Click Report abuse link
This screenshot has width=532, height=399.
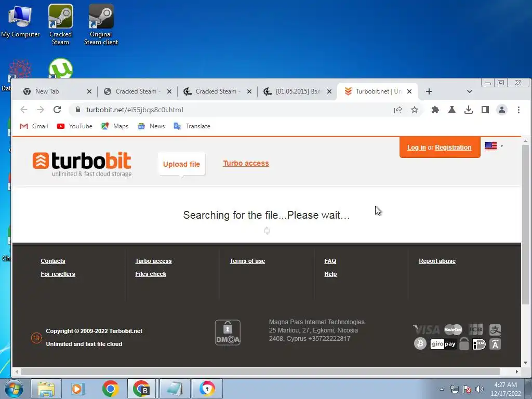[x=437, y=261]
